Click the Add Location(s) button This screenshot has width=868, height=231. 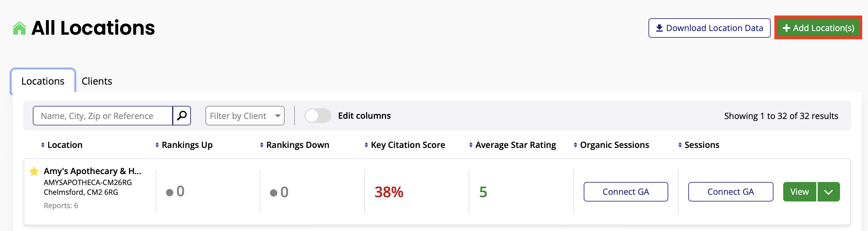[818, 28]
